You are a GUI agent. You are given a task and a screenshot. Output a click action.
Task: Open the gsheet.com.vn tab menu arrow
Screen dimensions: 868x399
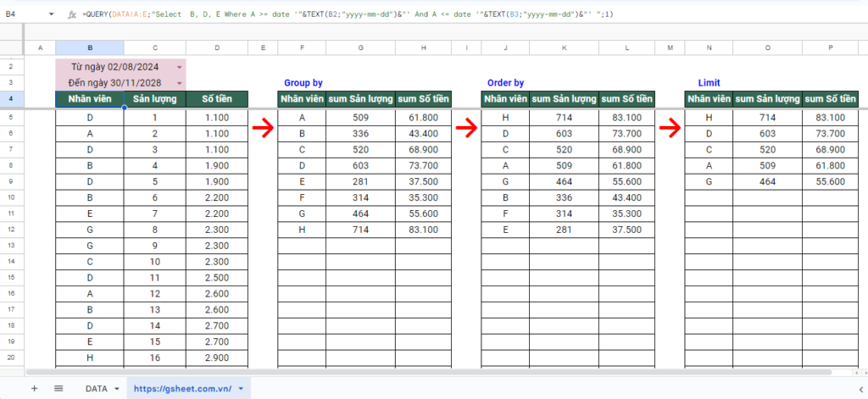pos(240,389)
